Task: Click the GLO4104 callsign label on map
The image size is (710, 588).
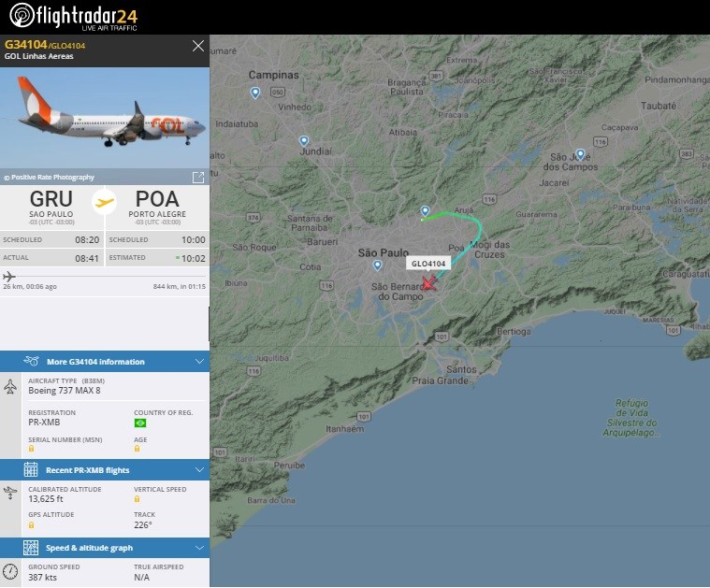Action: pyautogui.click(x=428, y=264)
